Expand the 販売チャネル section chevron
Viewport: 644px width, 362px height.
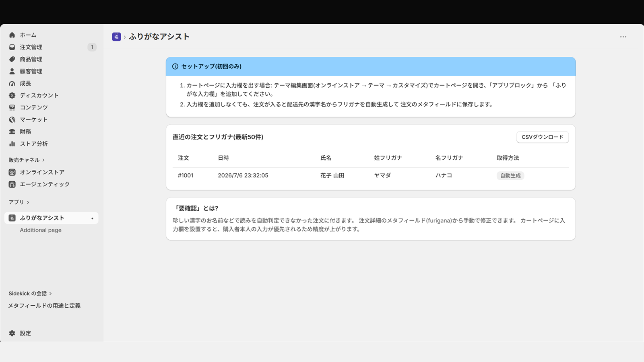43,160
